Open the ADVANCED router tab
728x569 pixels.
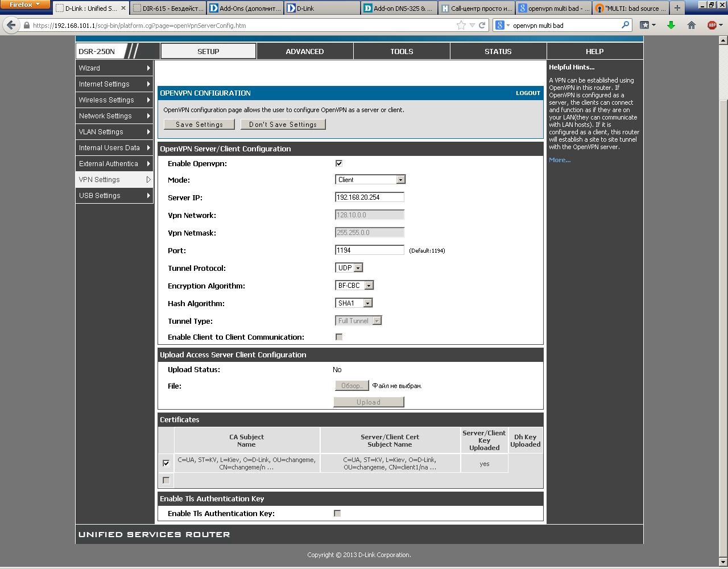(305, 51)
